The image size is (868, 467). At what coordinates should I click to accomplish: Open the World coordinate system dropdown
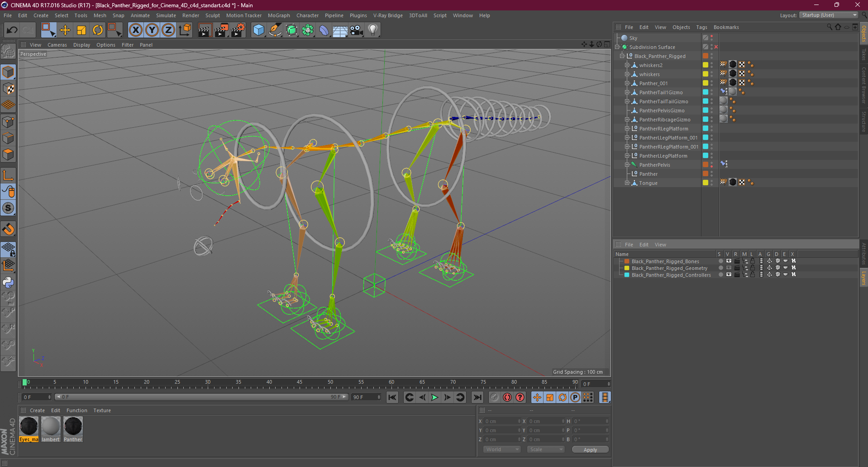click(502, 449)
